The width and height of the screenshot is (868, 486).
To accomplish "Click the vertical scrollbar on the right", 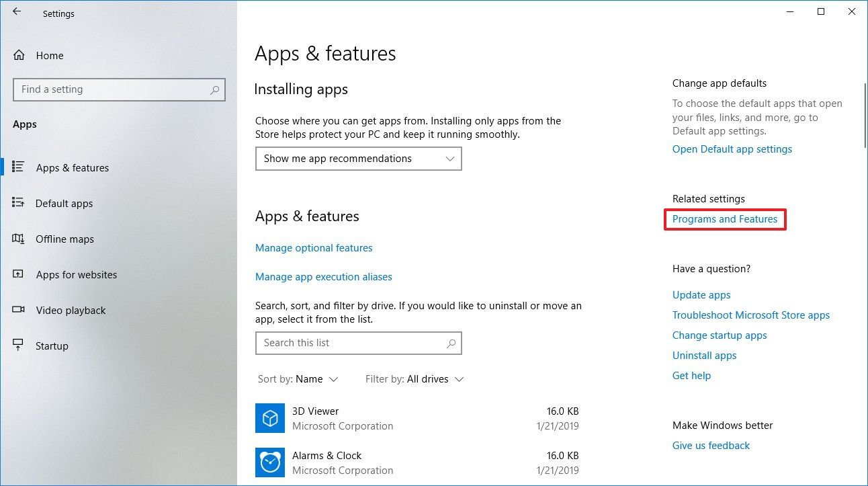I will [x=864, y=114].
